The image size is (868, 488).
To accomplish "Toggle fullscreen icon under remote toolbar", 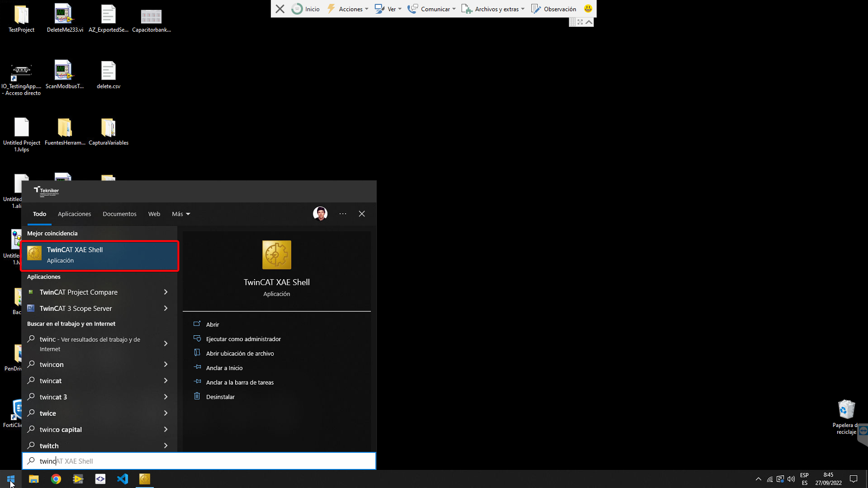I will [580, 22].
